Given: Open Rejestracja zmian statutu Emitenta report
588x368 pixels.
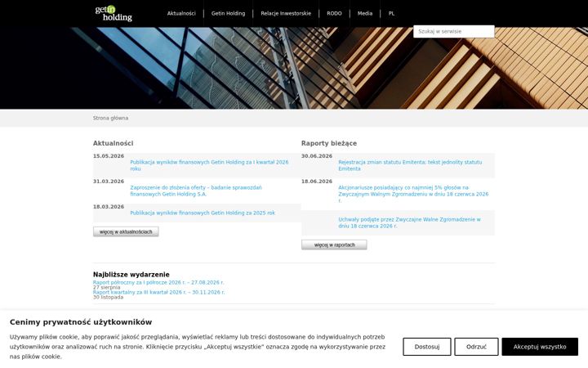Looking at the screenshot, I should [410, 165].
